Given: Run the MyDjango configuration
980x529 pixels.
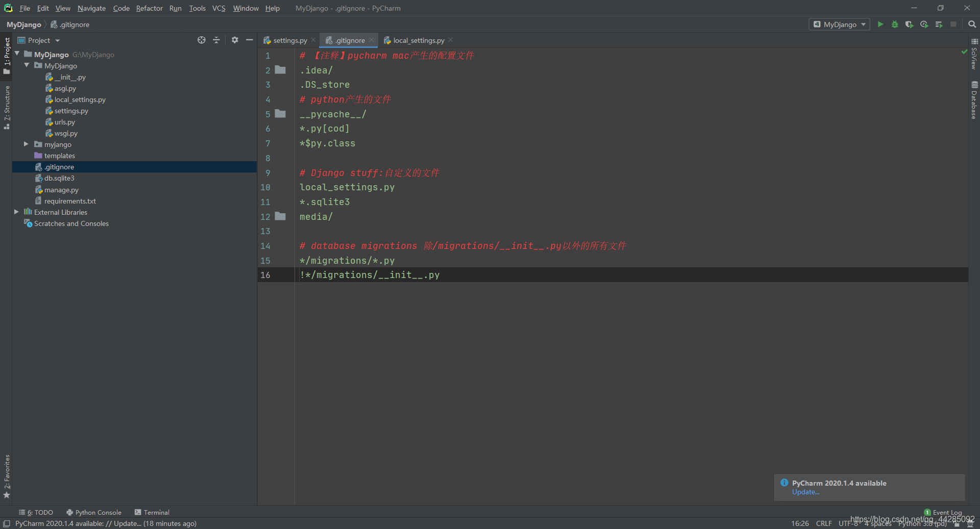Looking at the screenshot, I should tap(880, 24).
